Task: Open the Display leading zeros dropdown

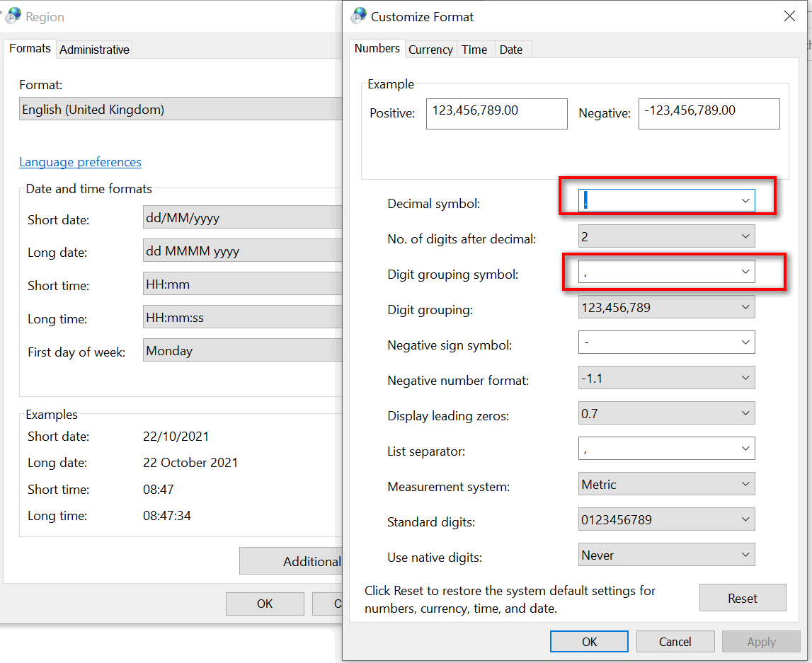Action: coord(745,413)
